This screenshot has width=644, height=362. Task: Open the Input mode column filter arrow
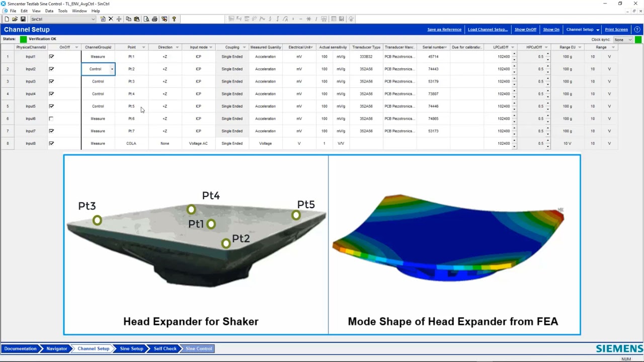pos(211,47)
